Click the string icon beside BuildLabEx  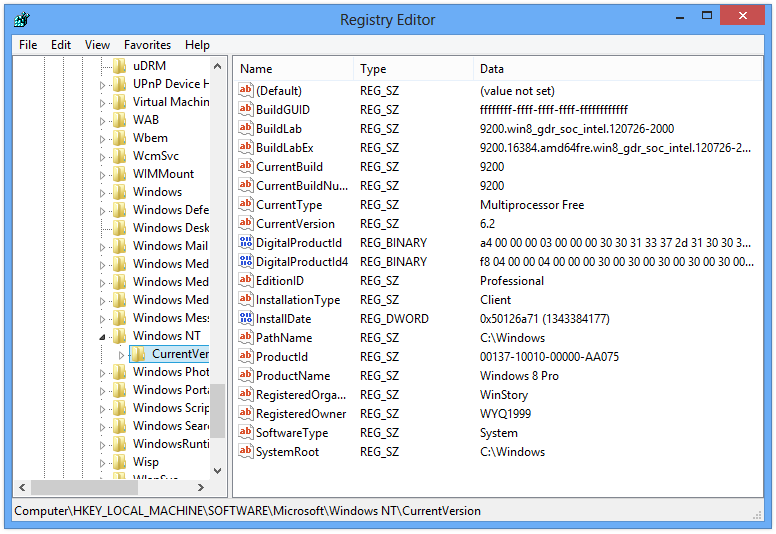(x=245, y=147)
